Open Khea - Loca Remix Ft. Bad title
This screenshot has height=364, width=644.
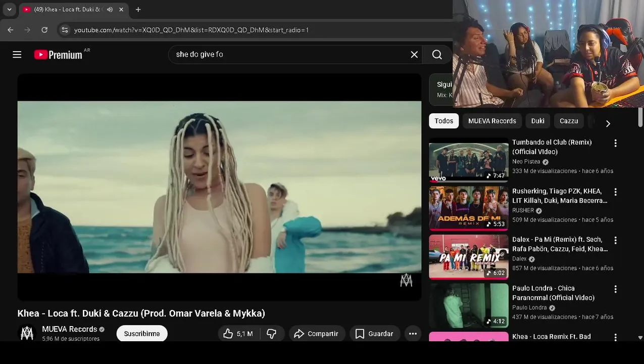point(551,337)
